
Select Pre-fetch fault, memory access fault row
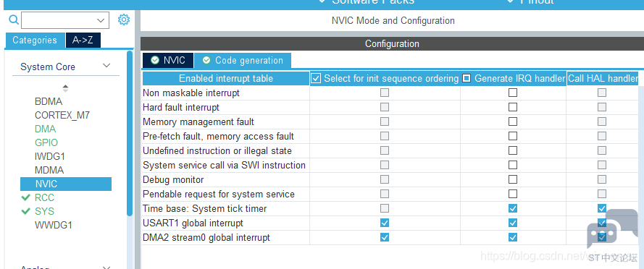coord(390,136)
